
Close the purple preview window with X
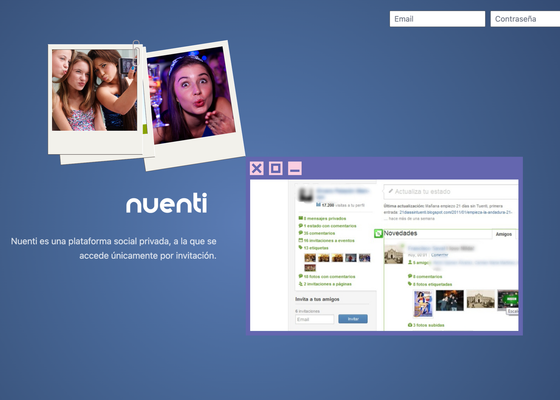point(256,168)
